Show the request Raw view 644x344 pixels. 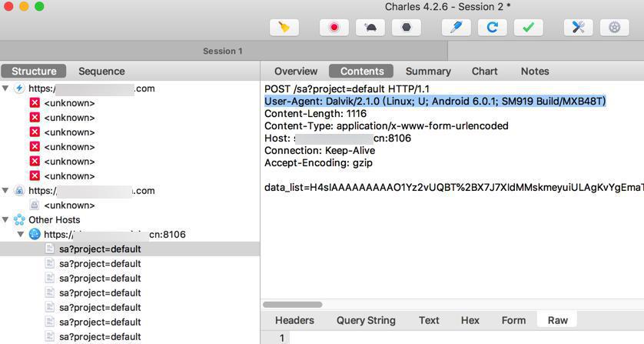(x=557, y=320)
